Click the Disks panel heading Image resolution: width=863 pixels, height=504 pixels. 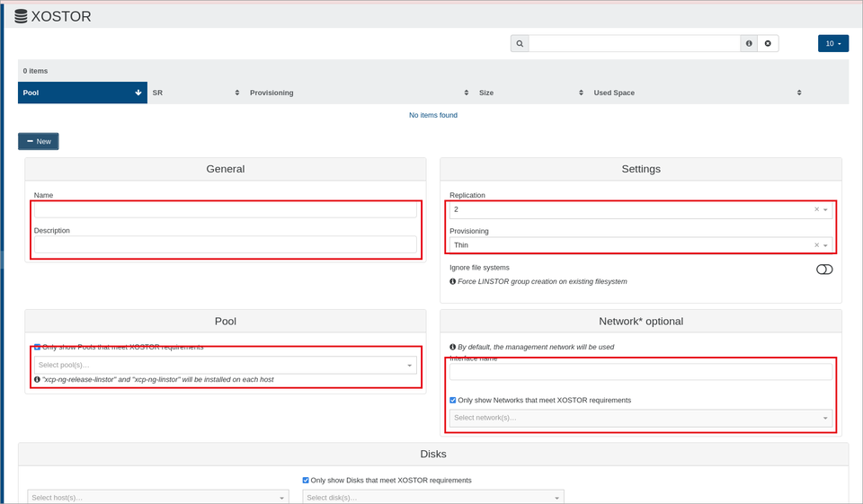(x=433, y=454)
